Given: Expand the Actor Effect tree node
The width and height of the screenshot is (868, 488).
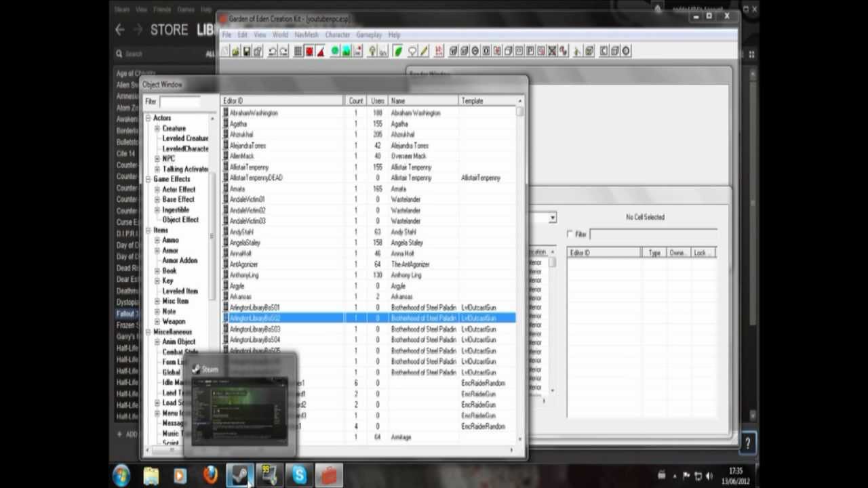Looking at the screenshot, I should pyautogui.click(x=157, y=189).
